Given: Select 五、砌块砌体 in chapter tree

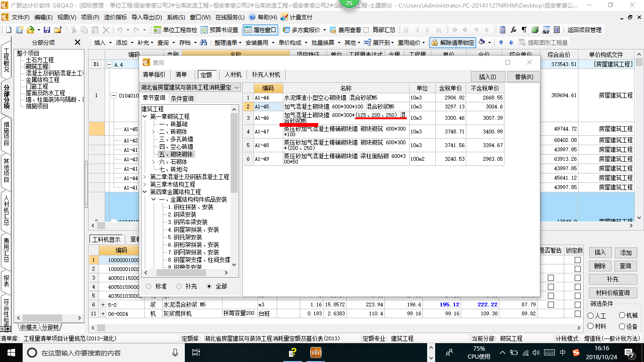Looking at the screenshot, I should pyautogui.click(x=176, y=154).
